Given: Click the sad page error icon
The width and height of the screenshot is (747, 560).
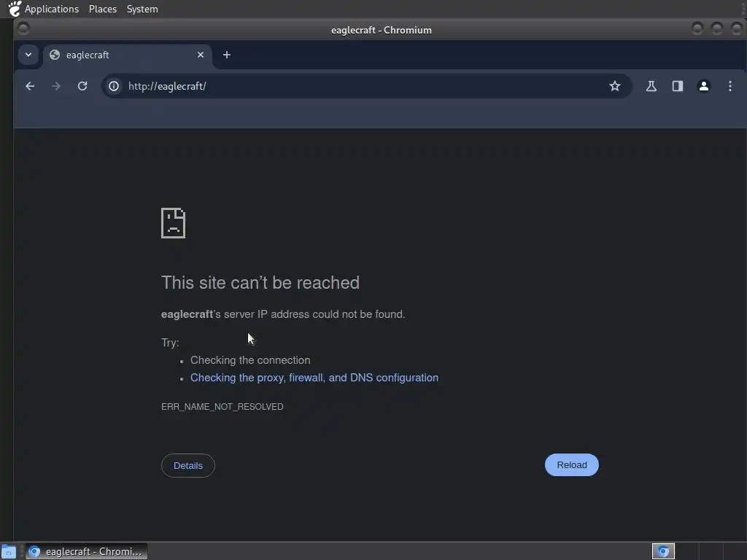Looking at the screenshot, I should (173, 223).
